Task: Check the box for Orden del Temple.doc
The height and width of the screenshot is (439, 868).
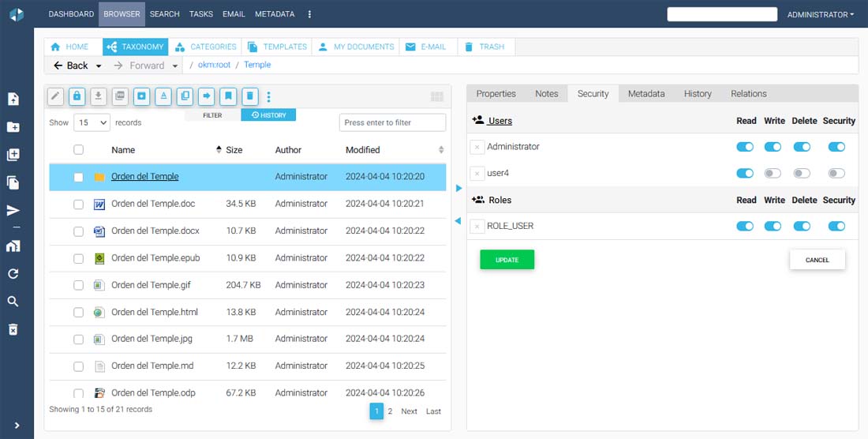Action: [x=78, y=204]
